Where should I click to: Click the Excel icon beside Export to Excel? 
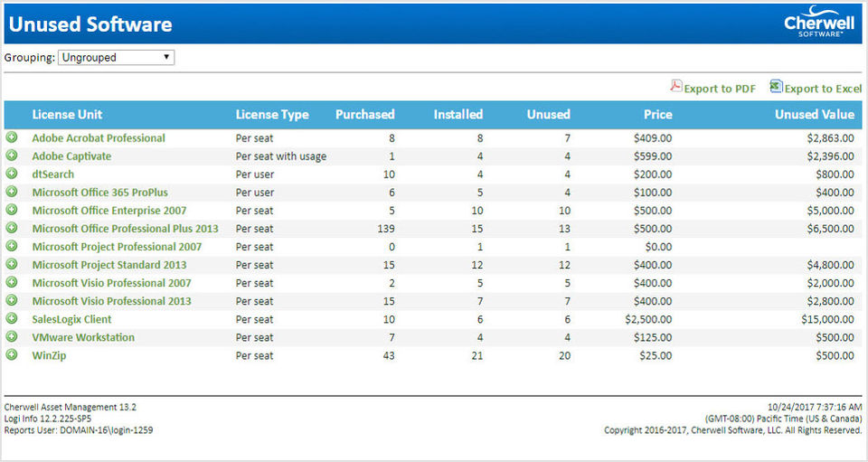point(776,86)
